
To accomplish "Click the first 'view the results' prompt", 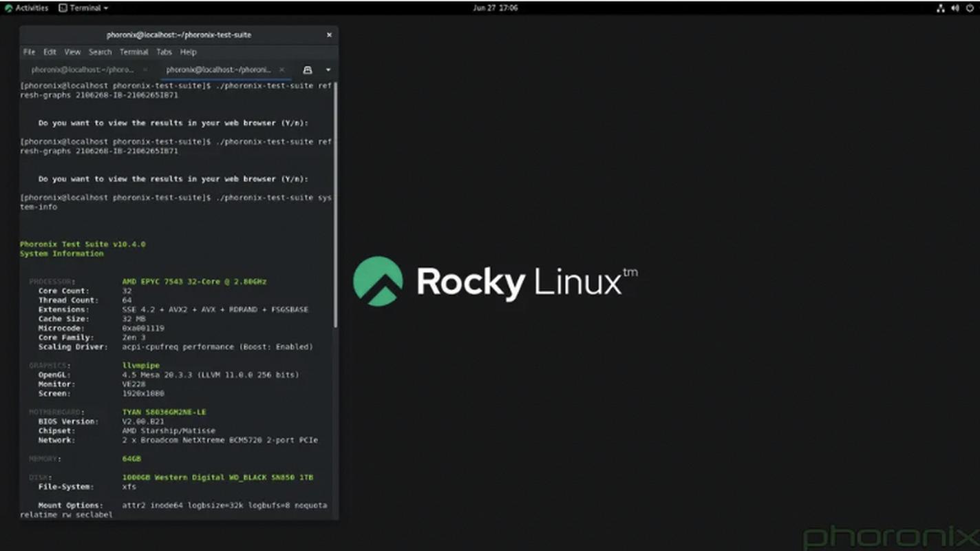I will [x=173, y=123].
